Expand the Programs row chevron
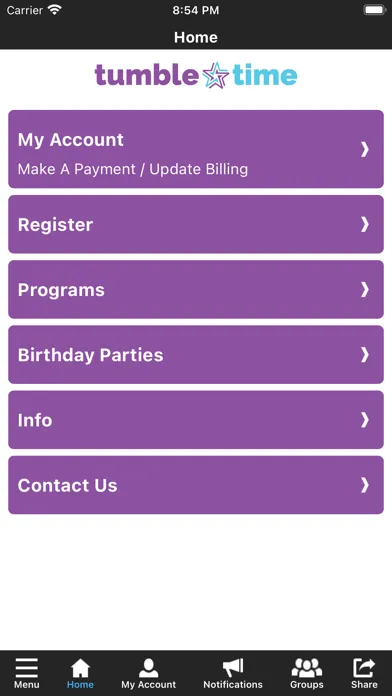Image resolution: width=392 pixels, height=696 pixels. coord(365,289)
